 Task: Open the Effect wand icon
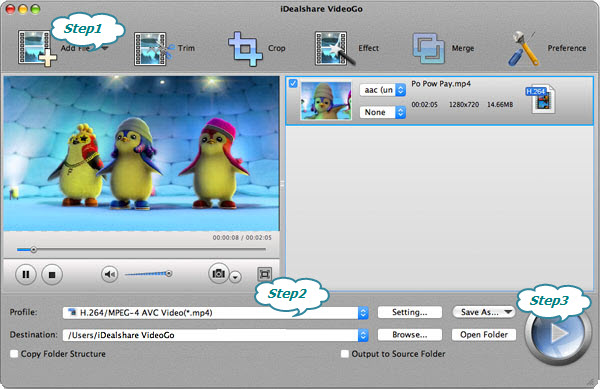click(x=334, y=49)
